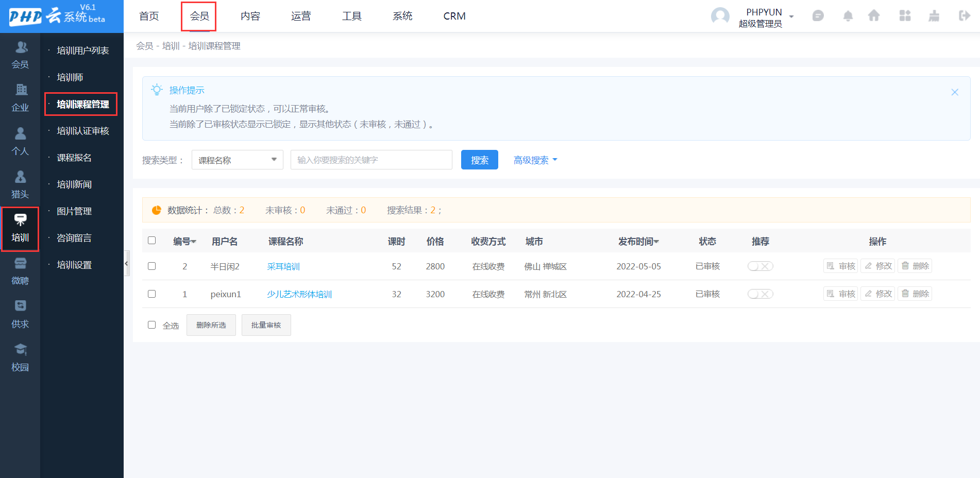
Task: Open 课程报名 in submenu
Action: [x=74, y=158]
